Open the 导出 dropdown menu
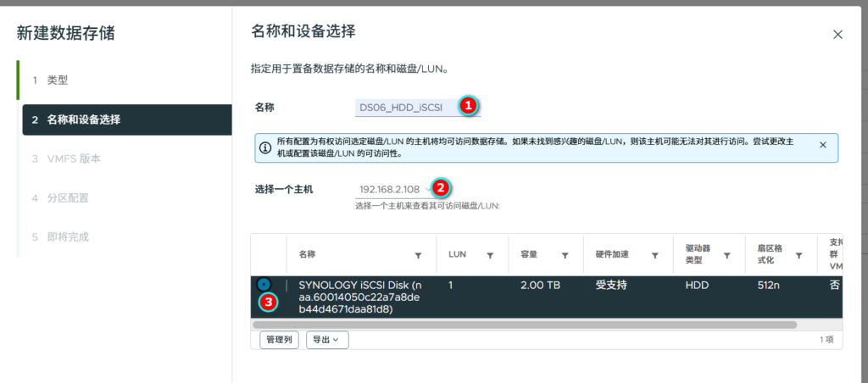This screenshot has width=868, height=383. click(326, 340)
